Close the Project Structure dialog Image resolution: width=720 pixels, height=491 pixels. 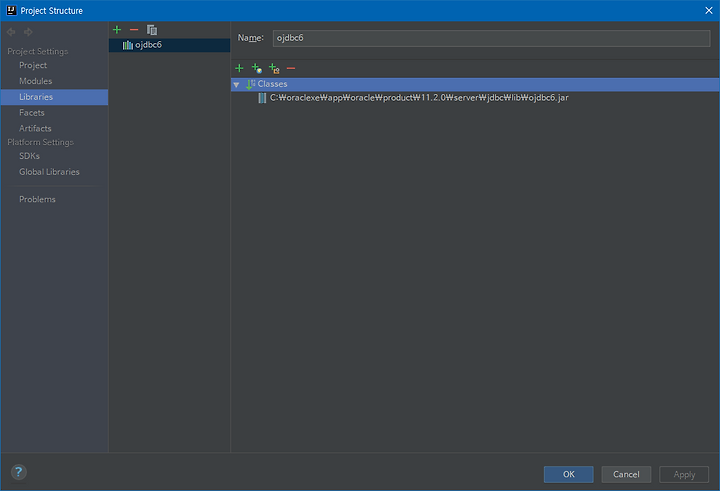[709, 11]
